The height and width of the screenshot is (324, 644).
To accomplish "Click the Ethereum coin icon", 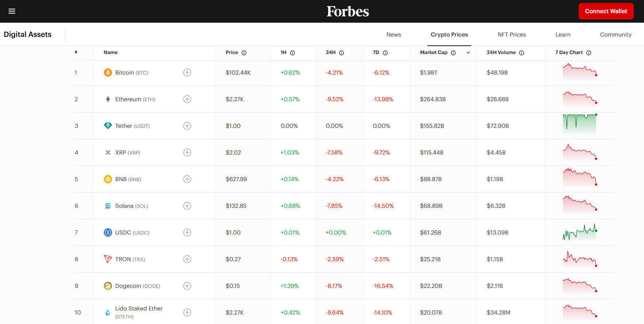I will click(x=108, y=99).
